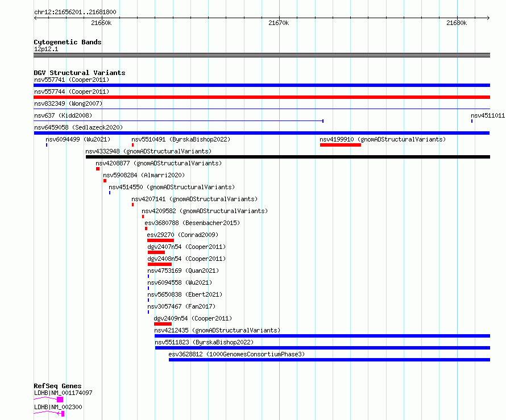Select the nsv3057467 (Fan2017) label
Image resolution: width=506 pixels, height=420 pixels.
coord(181,306)
